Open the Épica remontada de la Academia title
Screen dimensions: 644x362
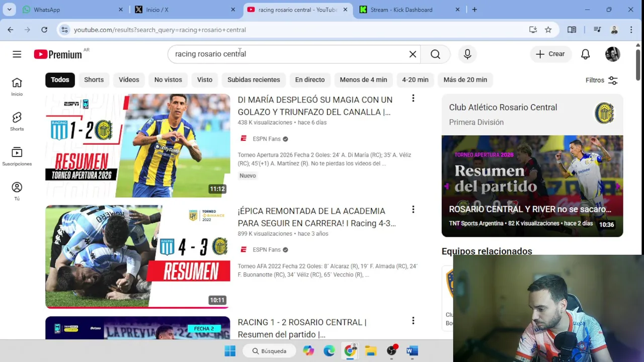pyautogui.click(x=317, y=217)
